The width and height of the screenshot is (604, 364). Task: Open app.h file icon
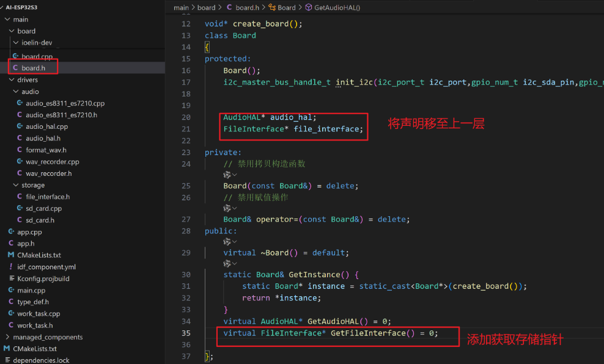(11, 243)
